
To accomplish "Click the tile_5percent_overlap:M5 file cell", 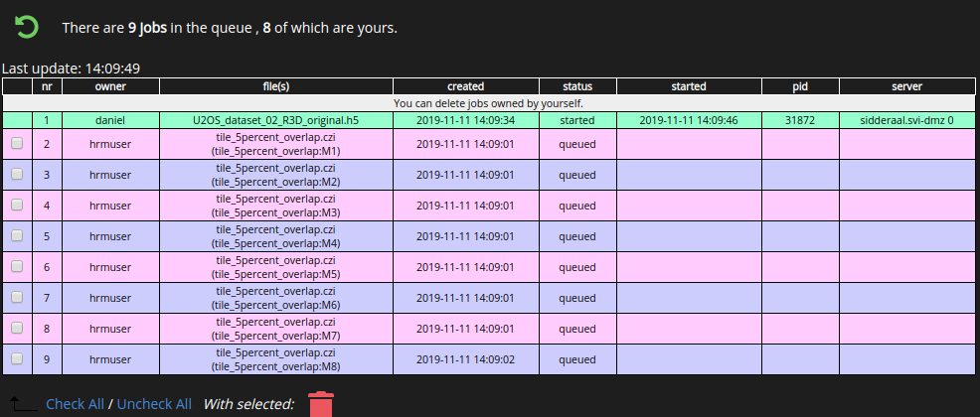I will point(276,266).
